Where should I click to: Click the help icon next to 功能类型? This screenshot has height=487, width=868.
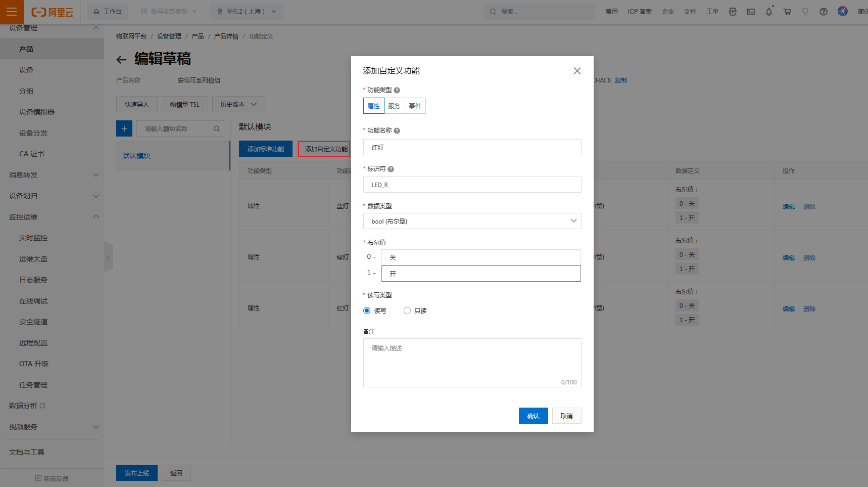point(397,90)
